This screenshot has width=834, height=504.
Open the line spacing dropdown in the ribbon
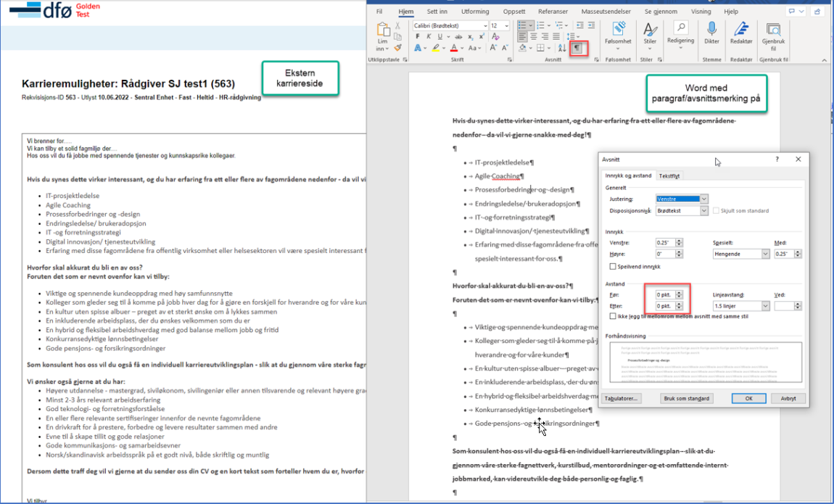573,37
